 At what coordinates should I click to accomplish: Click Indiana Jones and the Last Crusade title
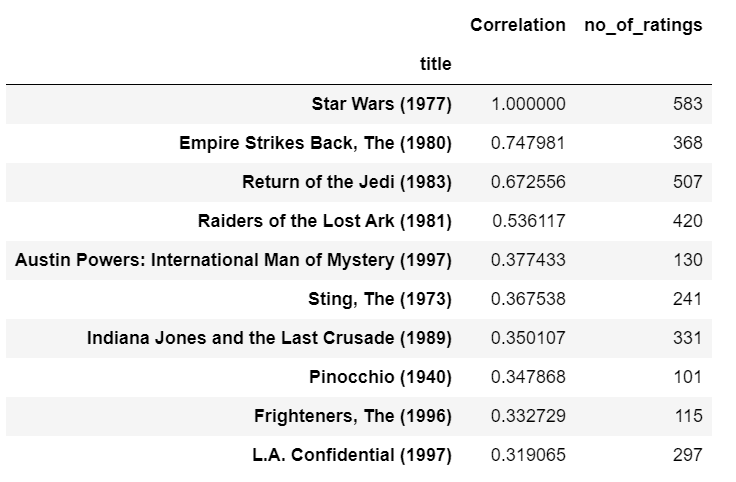pos(269,338)
